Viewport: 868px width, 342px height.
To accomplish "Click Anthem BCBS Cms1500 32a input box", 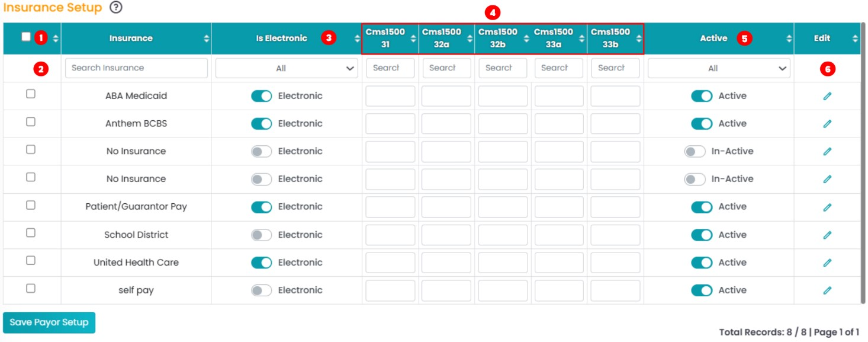I will tap(446, 124).
